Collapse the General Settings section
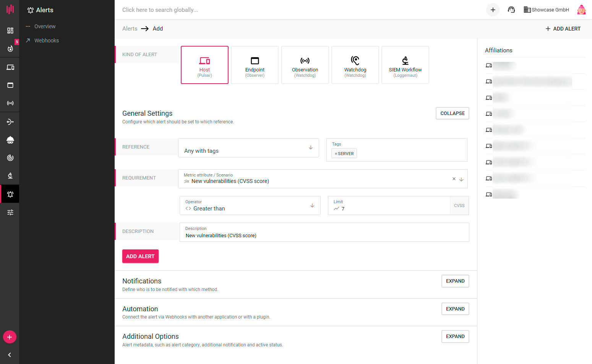Screen dimensions: 592x364 (x=452, y=113)
